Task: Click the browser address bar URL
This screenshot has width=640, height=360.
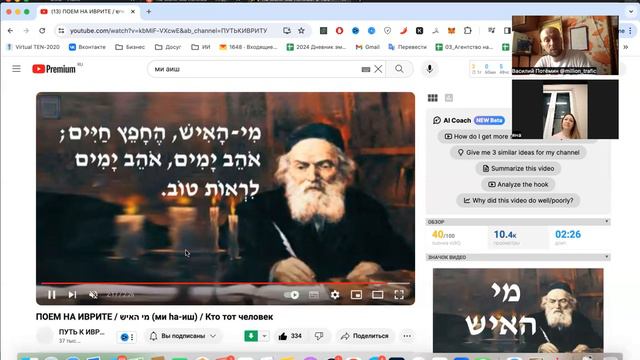Action: click(x=168, y=31)
